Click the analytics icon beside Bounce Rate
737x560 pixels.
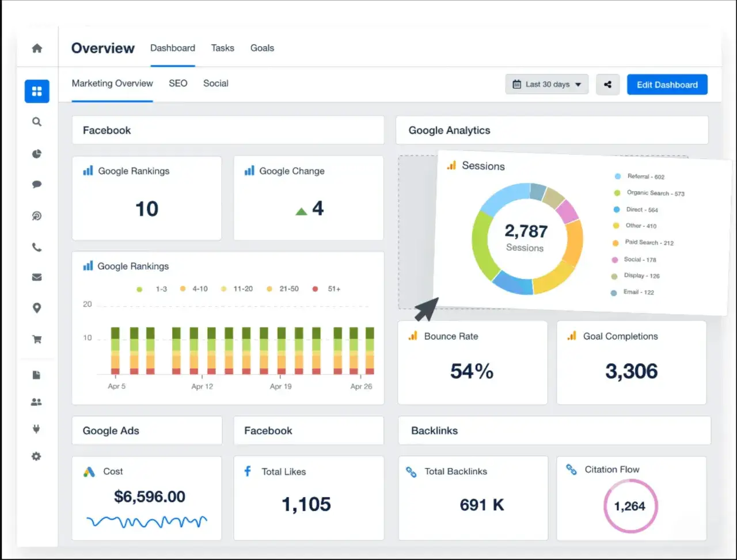pos(413,336)
